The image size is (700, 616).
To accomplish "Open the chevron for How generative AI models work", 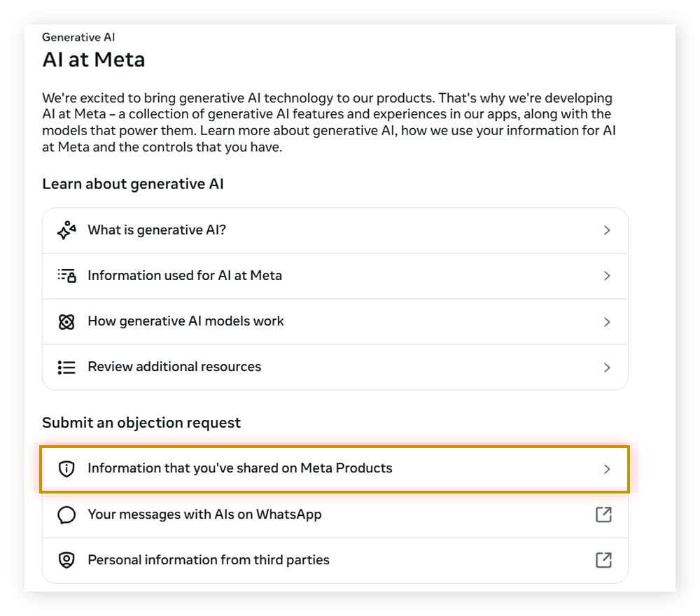I will (x=606, y=321).
